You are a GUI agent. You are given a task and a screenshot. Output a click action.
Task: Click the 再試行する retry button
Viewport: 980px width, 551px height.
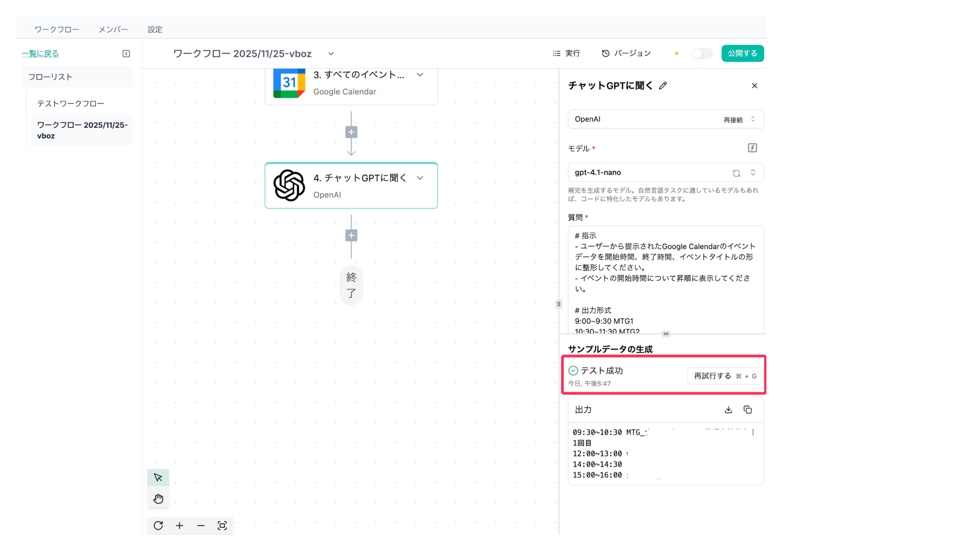(x=724, y=376)
